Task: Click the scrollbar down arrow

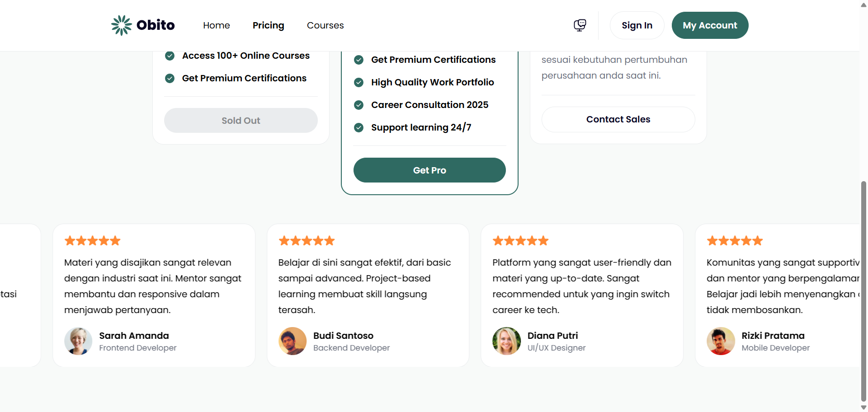Action: pos(863,407)
